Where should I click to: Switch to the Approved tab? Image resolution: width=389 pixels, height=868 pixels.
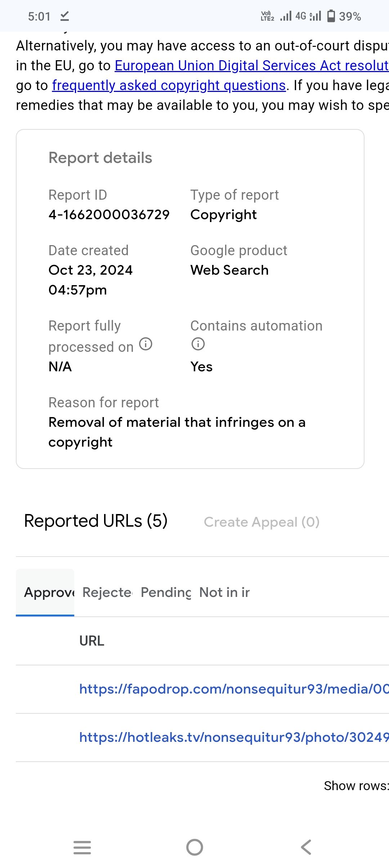[x=45, y=592]
